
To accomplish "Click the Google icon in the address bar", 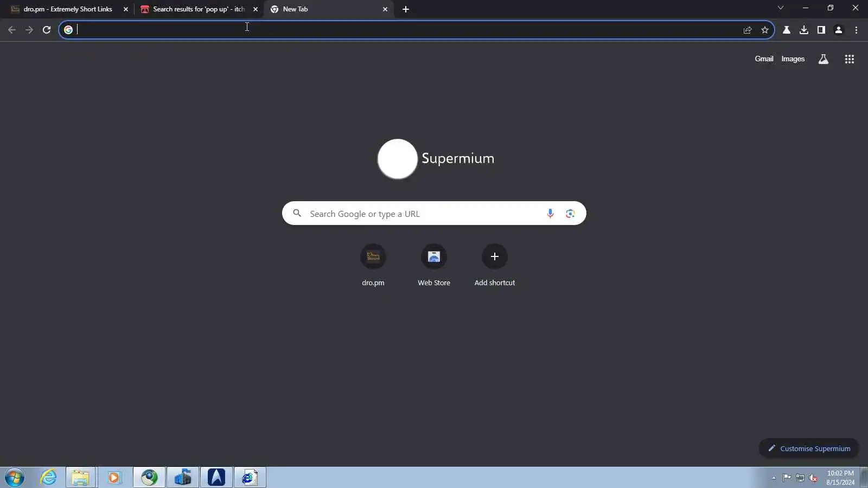I will (x=68, y=30).
